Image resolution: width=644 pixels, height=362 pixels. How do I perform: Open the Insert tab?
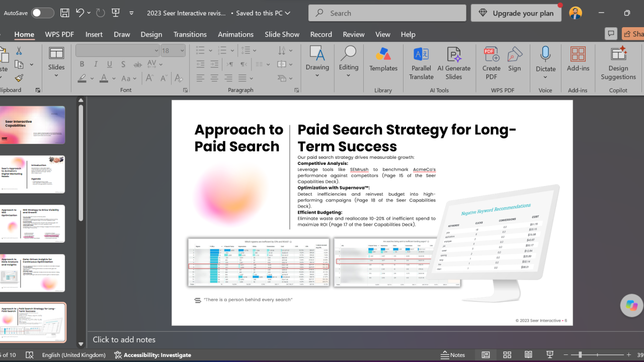coord(94,34)
